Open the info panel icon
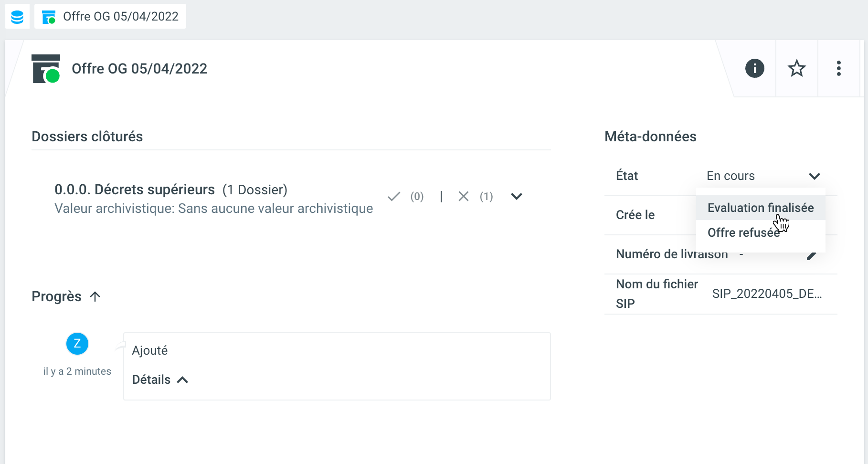 (754, 68)
